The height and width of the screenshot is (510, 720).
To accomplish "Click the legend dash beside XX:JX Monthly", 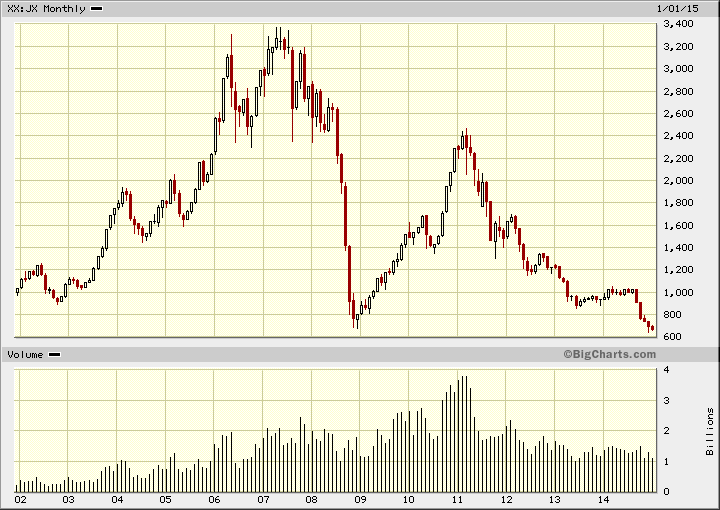I will point(97,9).
